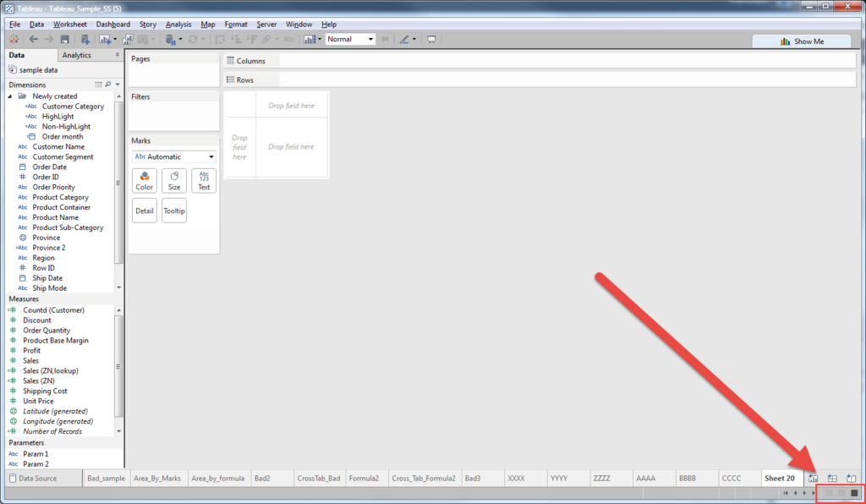Click the New Data Source icon
This screenshot has width=866, height=504.
click(85, 39)
